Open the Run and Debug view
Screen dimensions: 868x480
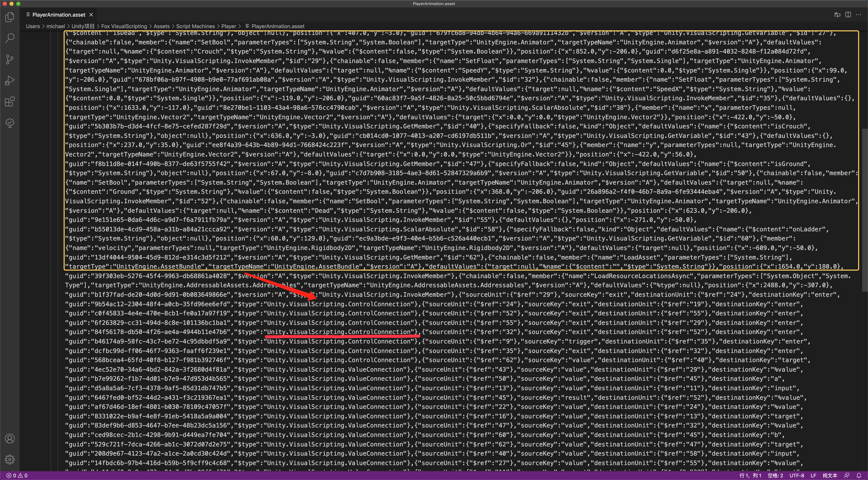coord(10,80)
